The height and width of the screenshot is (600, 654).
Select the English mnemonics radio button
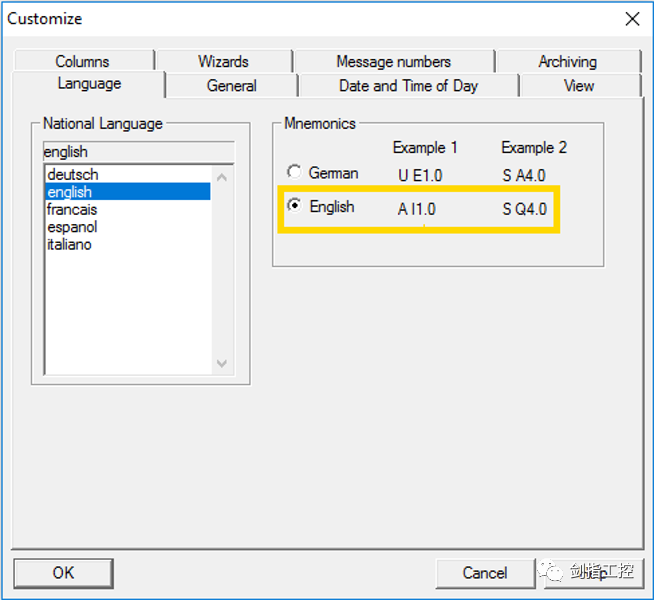[x=294, y=206]
